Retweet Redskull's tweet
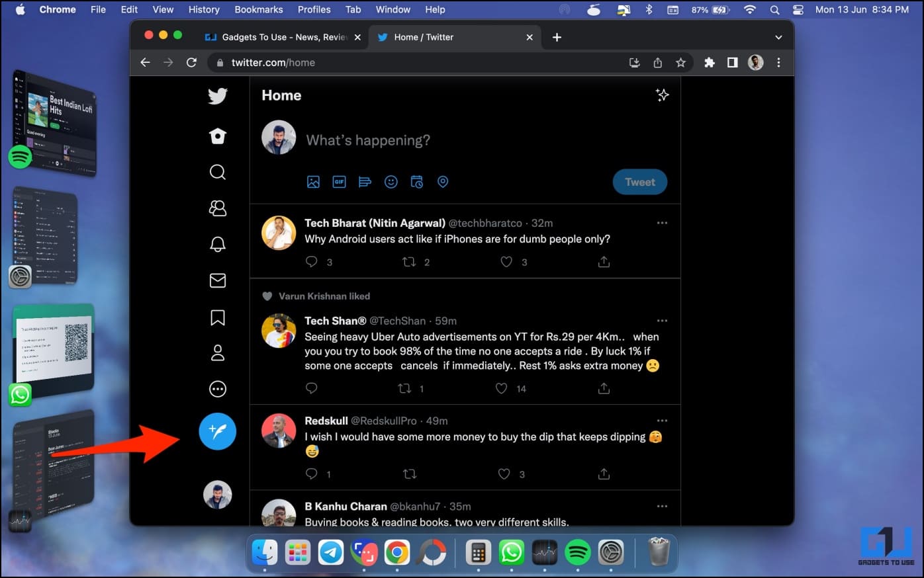Image resolution: width=924 pixels, height=578 pixels. click(x=410, y=474)
